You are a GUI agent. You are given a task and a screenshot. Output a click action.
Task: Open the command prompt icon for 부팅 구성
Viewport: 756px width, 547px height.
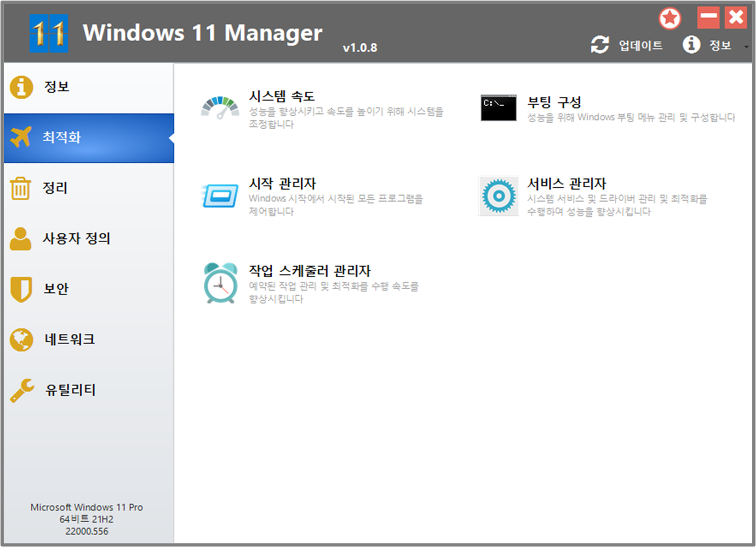click(x=499, y=108)
